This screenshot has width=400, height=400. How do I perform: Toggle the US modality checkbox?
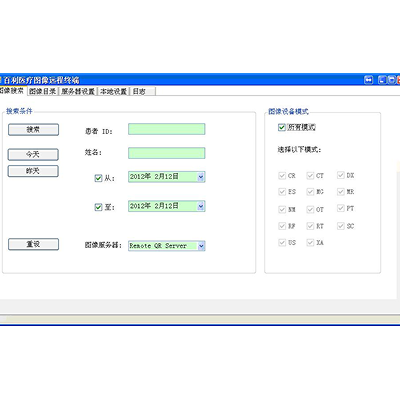(x=282, y=242)
